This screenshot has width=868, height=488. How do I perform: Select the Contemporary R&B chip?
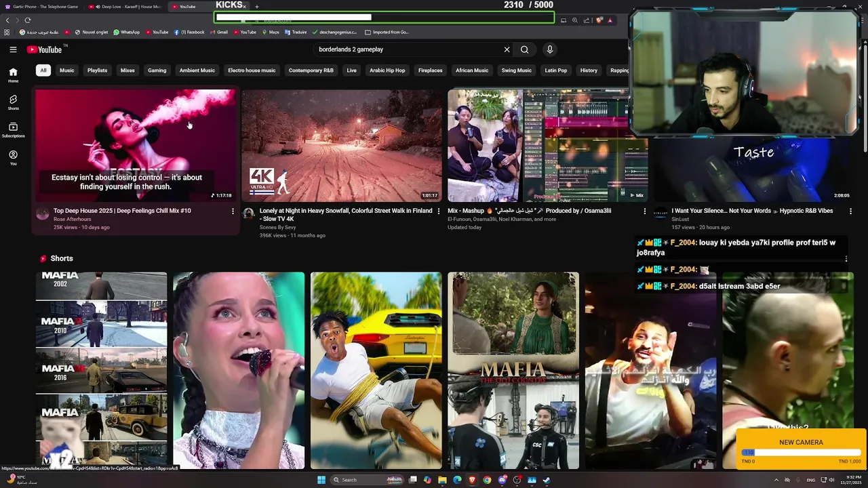(311, 70)
